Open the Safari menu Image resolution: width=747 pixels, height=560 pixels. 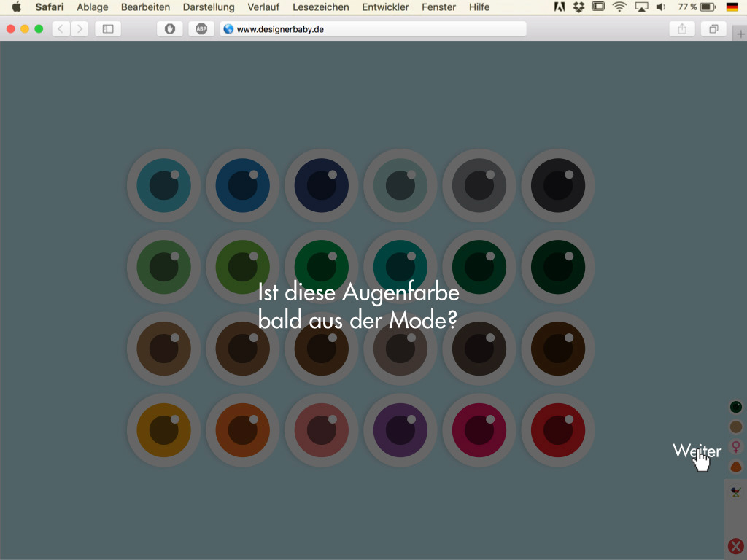(x=50, y=7)
